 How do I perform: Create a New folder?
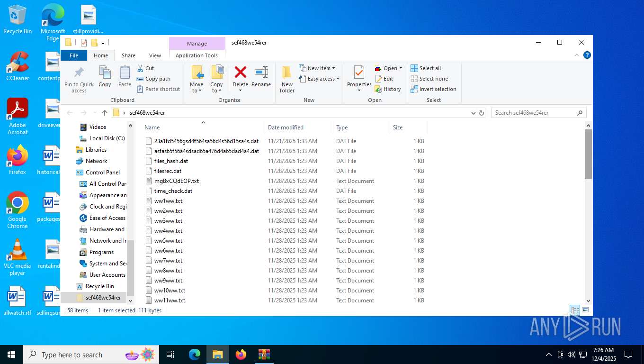[287, 79]
